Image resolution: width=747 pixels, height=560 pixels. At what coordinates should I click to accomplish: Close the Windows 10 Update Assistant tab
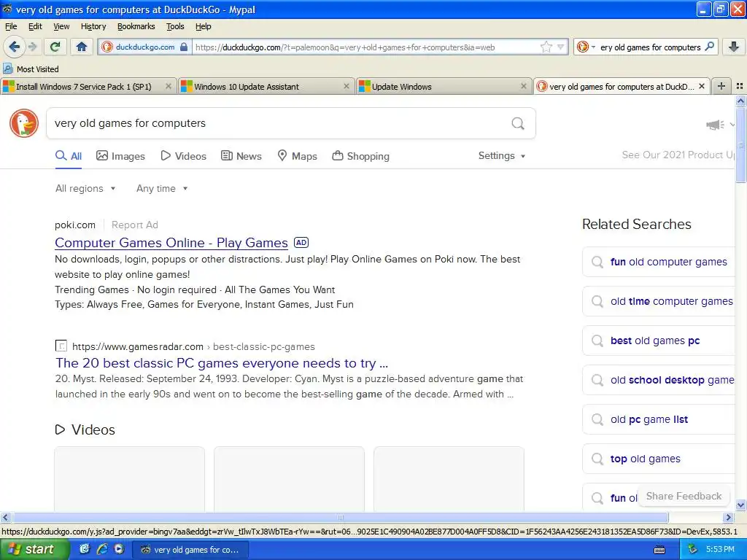(x=347, y=86)
